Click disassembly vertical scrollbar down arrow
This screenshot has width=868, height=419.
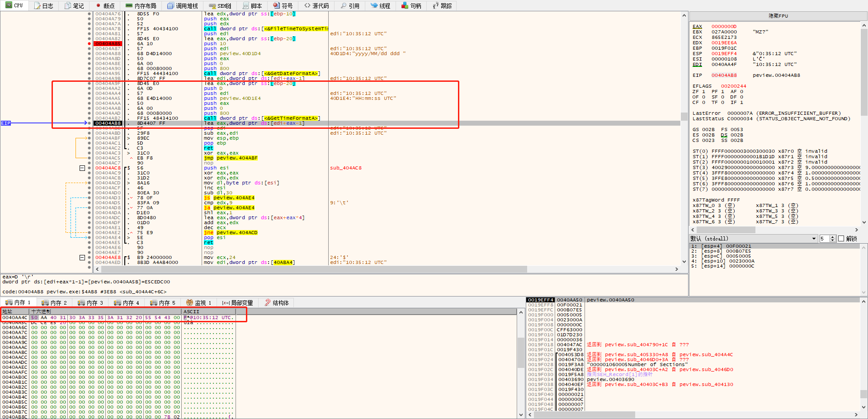tap(684, 262)
